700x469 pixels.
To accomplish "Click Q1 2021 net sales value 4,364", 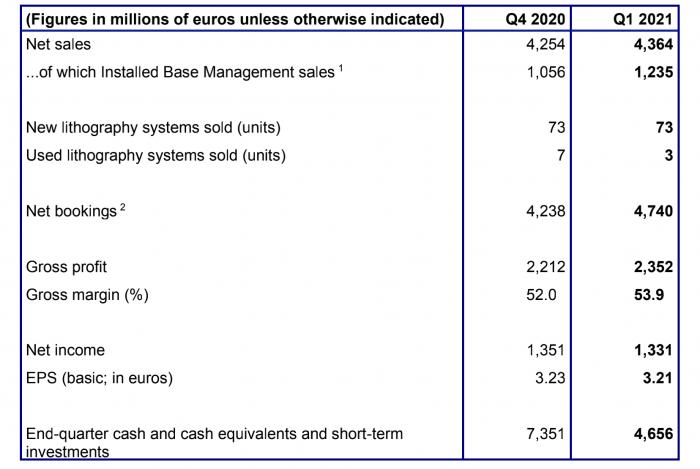I will pos(653,44).
